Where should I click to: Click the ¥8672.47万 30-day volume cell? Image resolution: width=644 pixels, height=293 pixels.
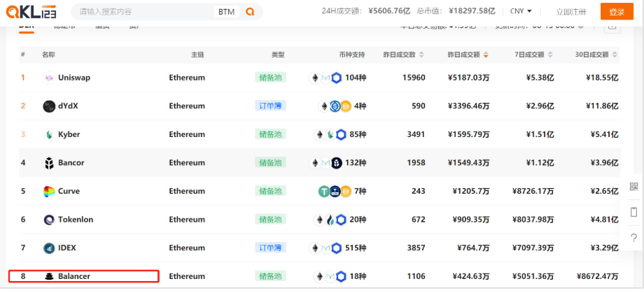click(598, 276)
